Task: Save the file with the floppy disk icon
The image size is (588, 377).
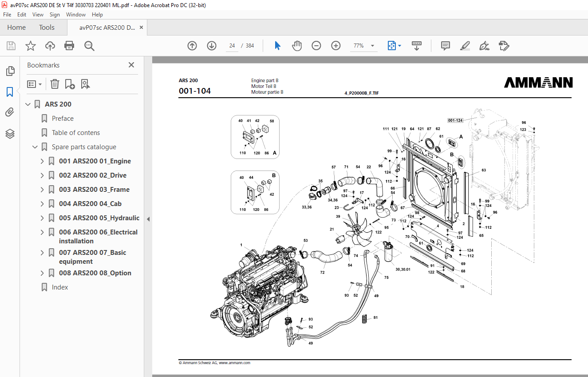Action: pyautogui.click(x=11, y=46)
